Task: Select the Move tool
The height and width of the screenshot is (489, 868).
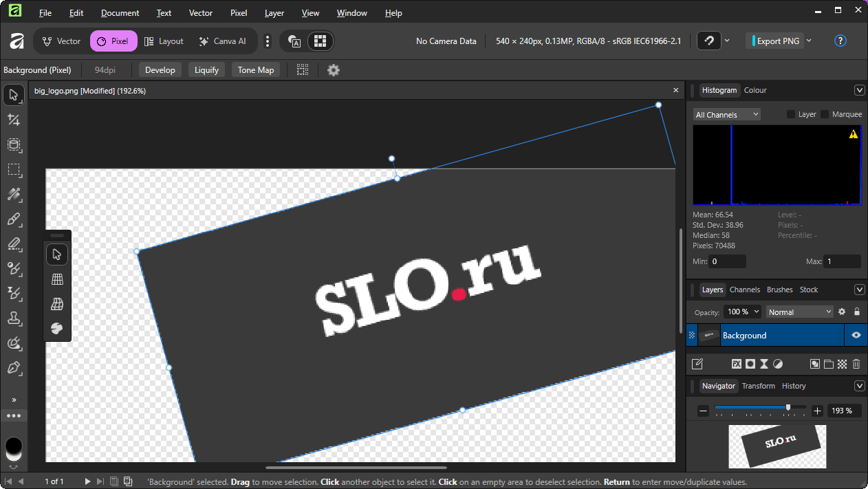Action: 14,95
